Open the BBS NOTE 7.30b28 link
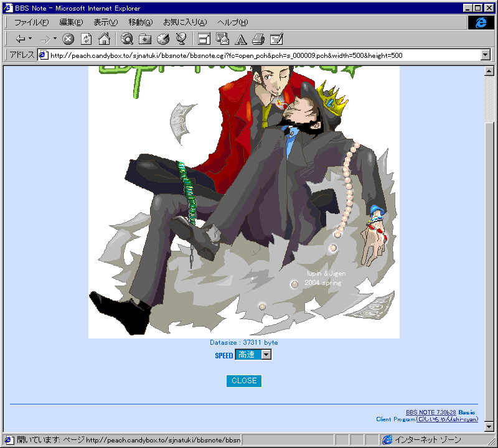 (x=431, y=413)
